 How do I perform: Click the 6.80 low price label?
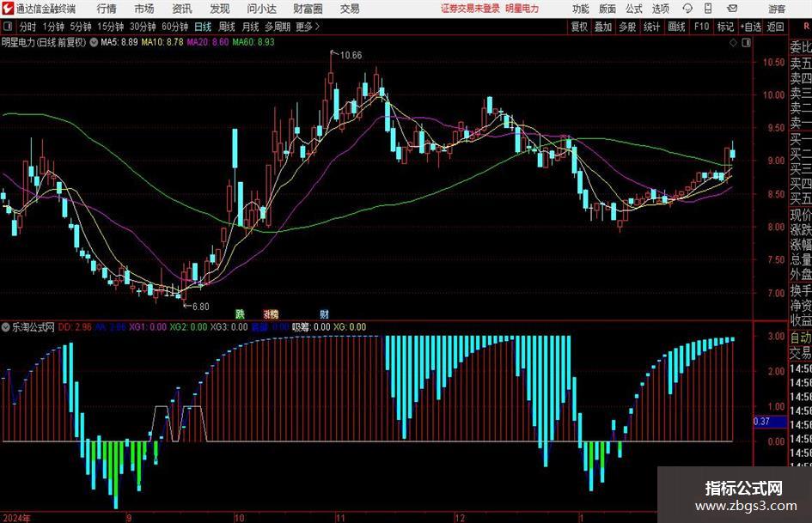coord(201,307)
